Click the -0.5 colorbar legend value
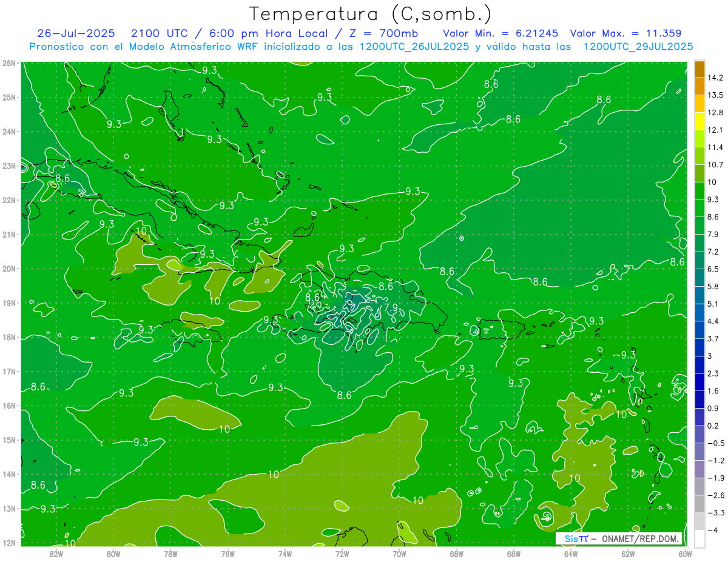This screenshot has width=728, height=562. coord(715,443)
